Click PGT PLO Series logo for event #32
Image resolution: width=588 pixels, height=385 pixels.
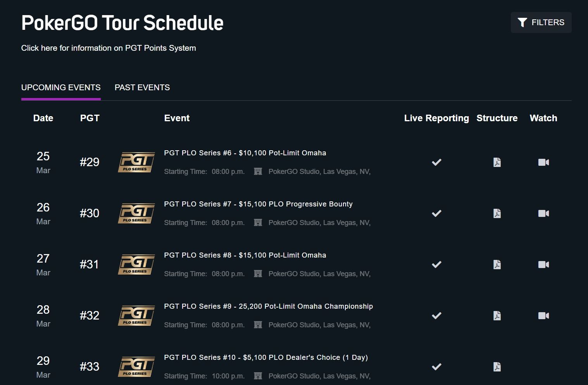click(x=136, y=316)
